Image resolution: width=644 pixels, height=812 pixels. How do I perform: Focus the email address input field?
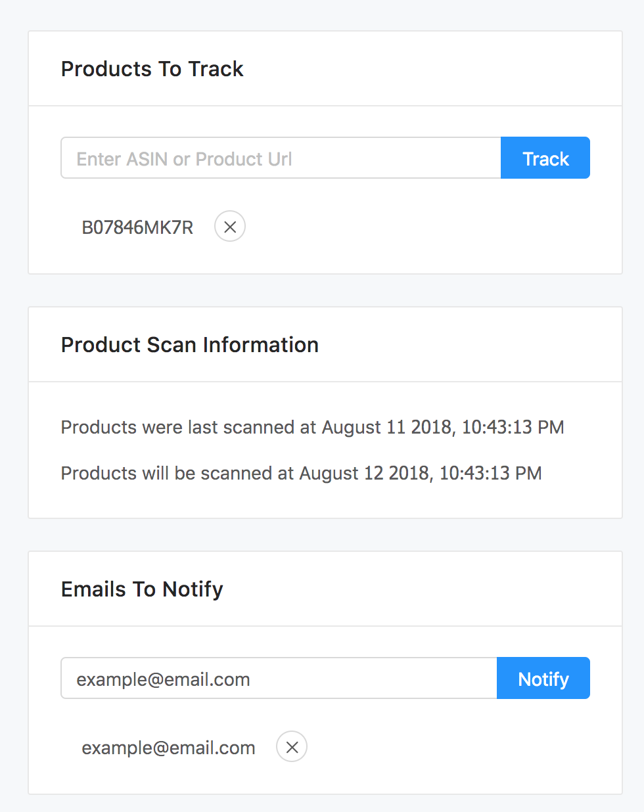[279, 678]
